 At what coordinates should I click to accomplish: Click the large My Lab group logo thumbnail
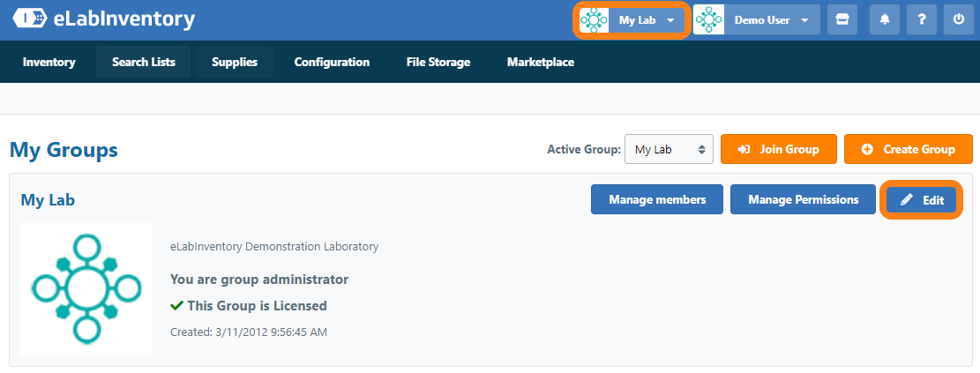tap(86, 288)
